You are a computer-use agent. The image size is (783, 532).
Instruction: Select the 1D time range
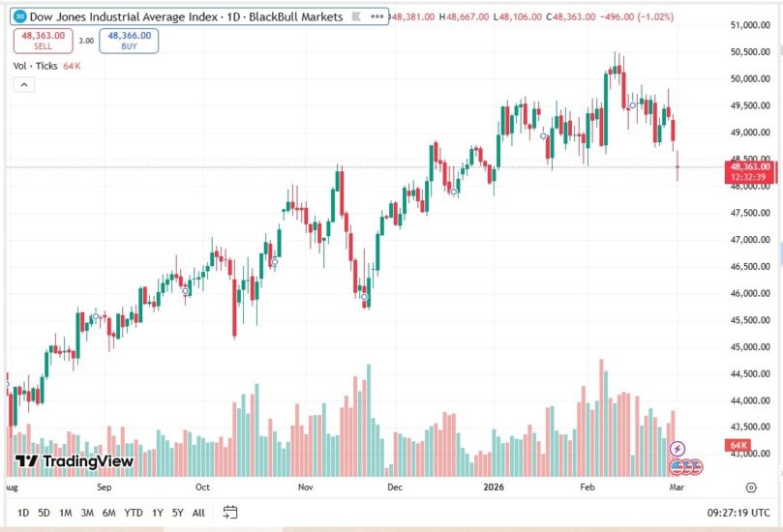coord(23,513)
